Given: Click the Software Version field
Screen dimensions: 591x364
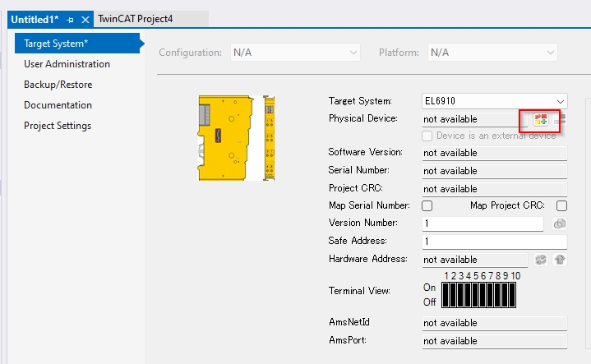Looking at the screenshot, I should coord(495,153).
